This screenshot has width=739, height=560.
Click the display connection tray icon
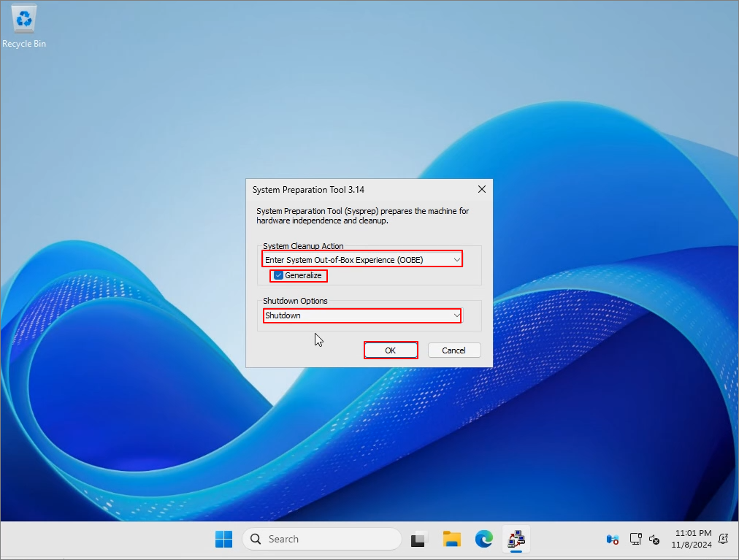click(635, 539)
